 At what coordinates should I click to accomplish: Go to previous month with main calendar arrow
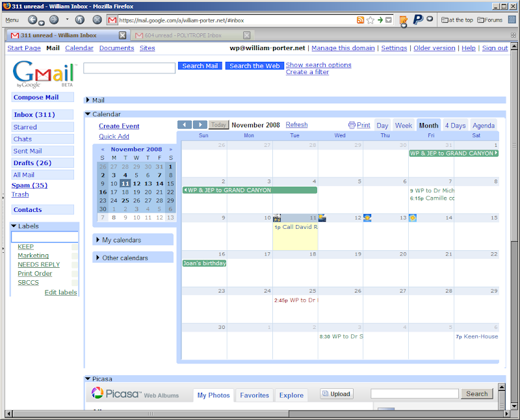click(x=185, y=125)
